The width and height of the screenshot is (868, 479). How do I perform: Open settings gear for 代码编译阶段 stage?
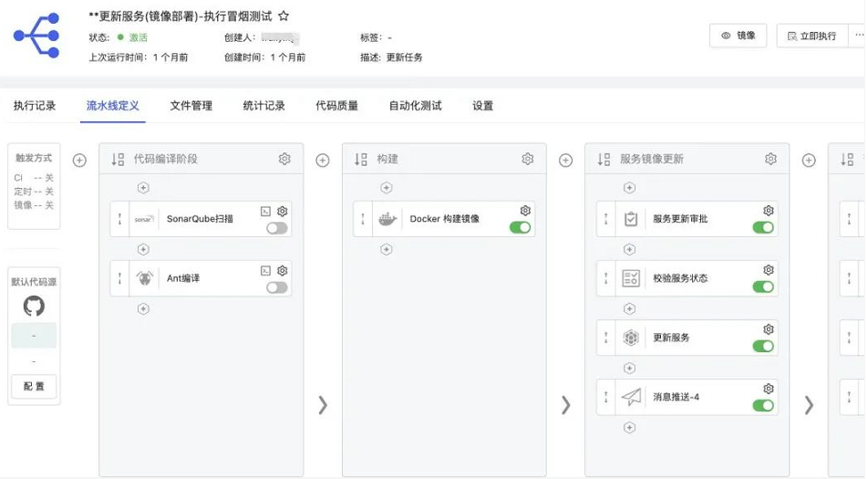[x=284, y=159]
